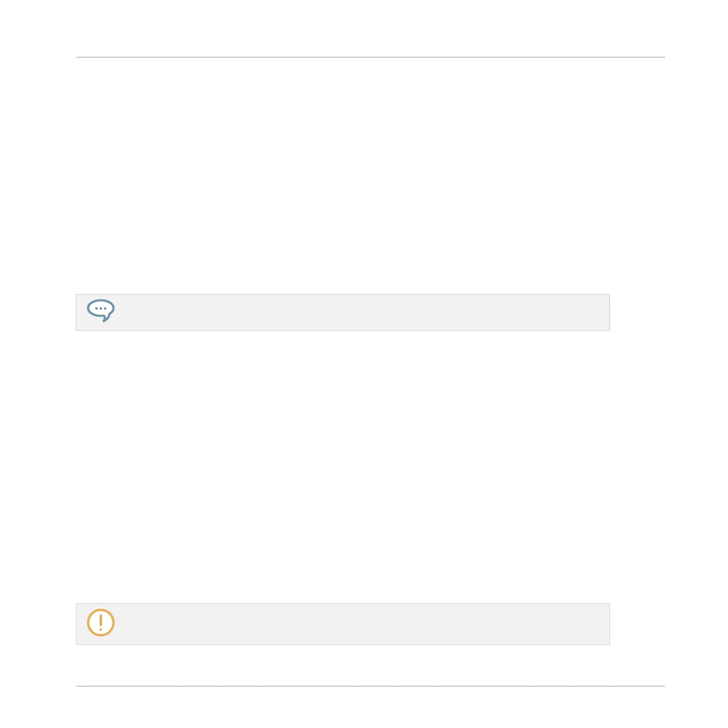Image resolution: width=728 pixels, height=728 pixels.
Task: Click the horizontal footer rule at page bottom
Action: pos(370,686)
